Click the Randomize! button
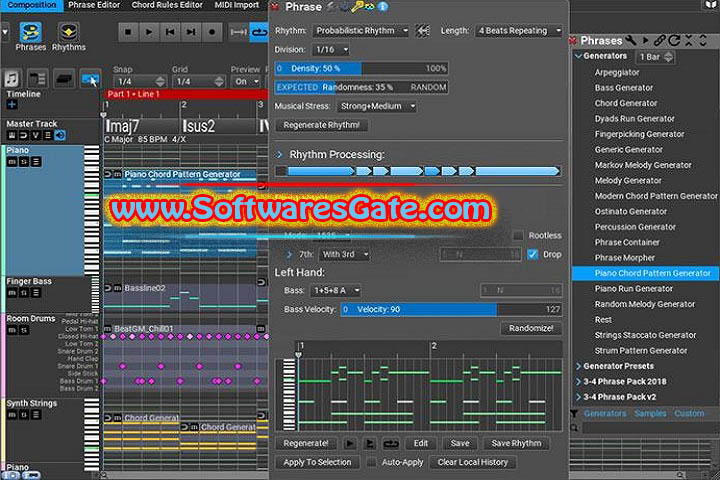Viewport: 720px width, 480px height. [x=531, y=328]
